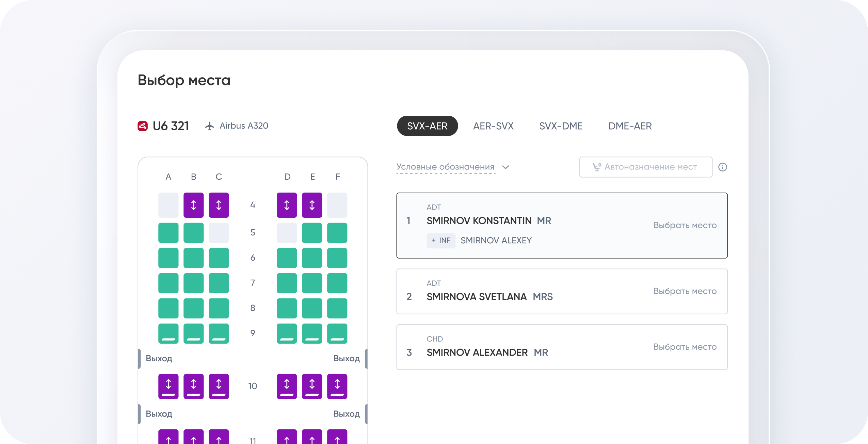The image size is (868, 444).
Task: Click the Ural Airlines red logo
Action: (142, 126)
